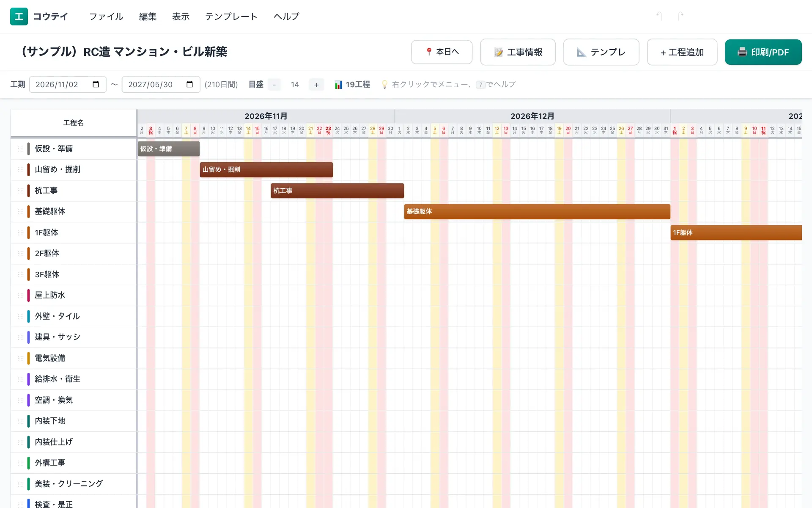Screen dimensions: 812x508
Task: Click the 山留め・掘削 color marker
Action: pyautogui.click(x=28, y=169)
